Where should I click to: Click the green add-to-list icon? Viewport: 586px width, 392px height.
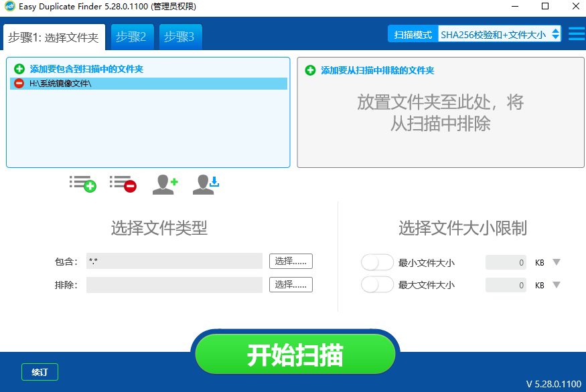(x=82, y=185)
